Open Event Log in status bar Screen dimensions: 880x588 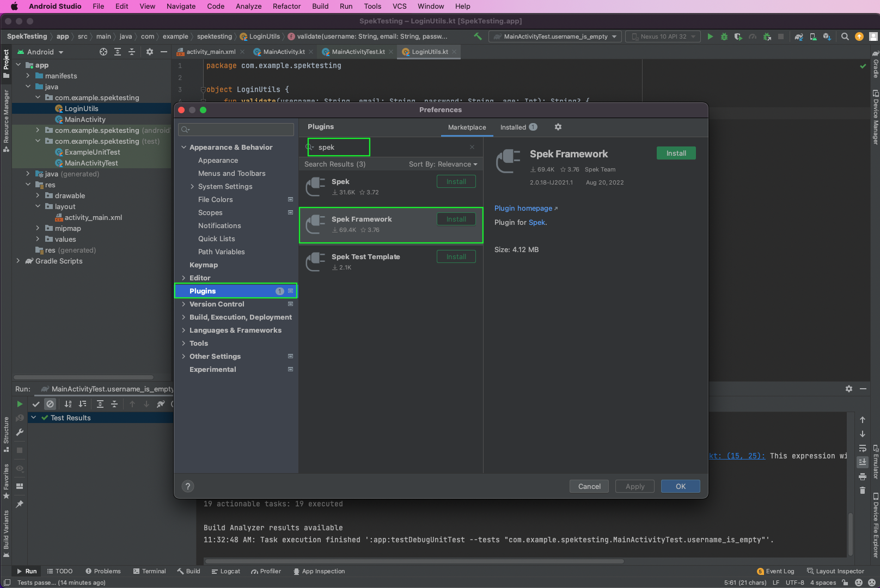(x=775, y=571)
